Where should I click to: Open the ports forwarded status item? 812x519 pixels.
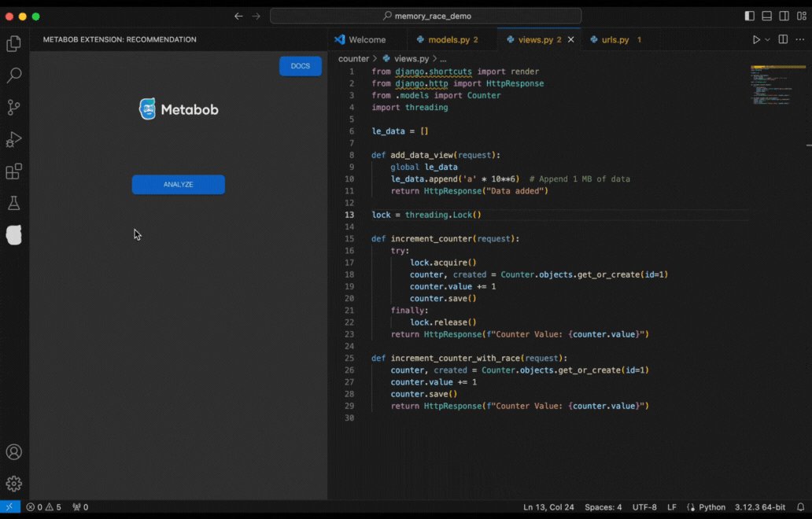click(x=80, y=507)
